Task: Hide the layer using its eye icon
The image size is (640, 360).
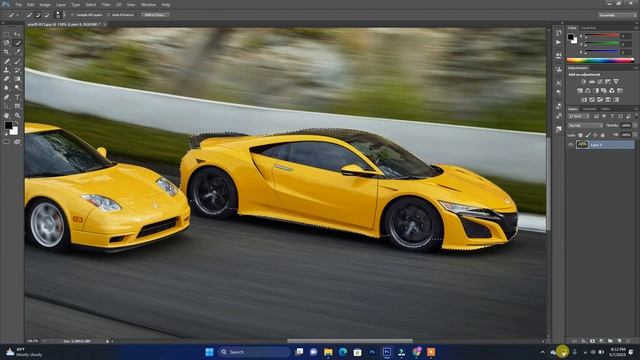Action: pos(571,144)
